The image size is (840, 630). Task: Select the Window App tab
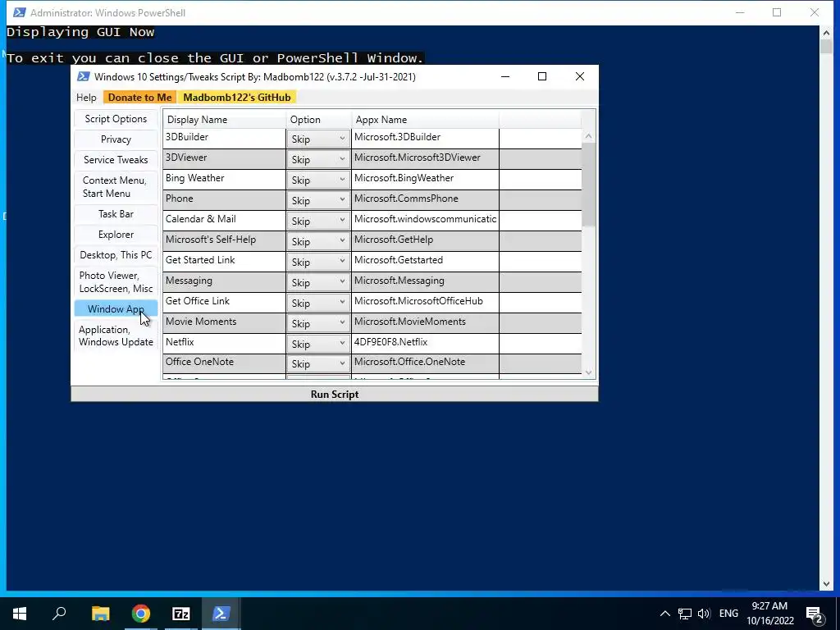116,309
